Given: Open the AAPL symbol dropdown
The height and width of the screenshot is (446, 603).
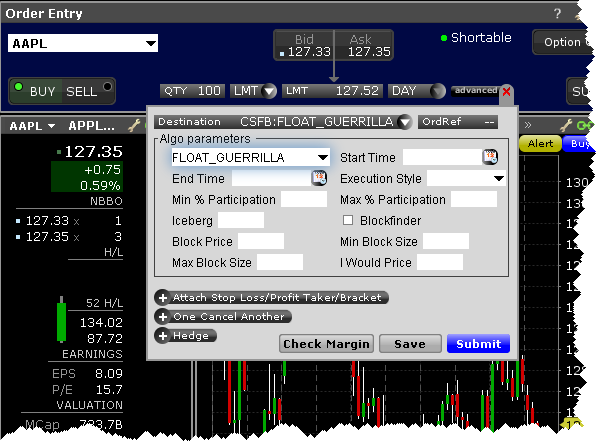Looking at the screenshot, I should 151,43.
